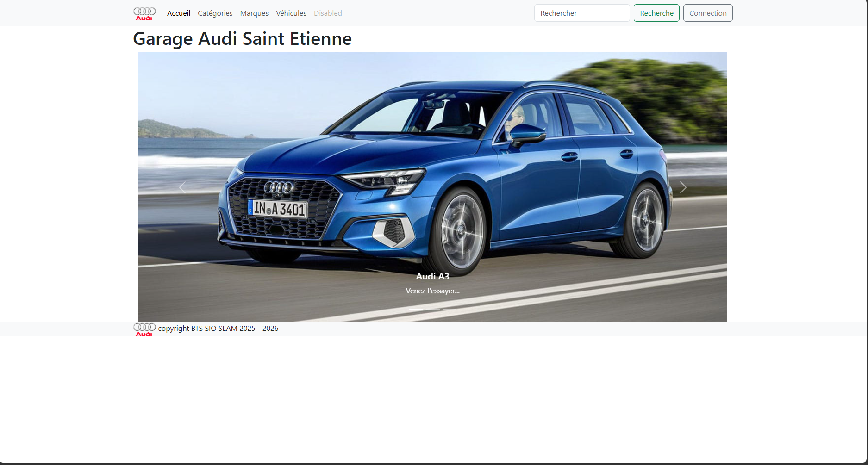Screen dimensions: 868x465
Task: Advance to next carousel slide arrow
Action: click(683, 187)
